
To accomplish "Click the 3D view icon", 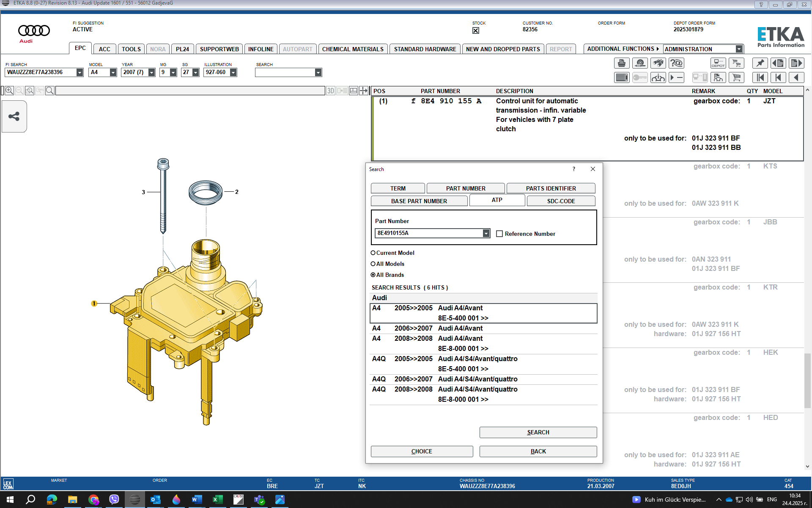I will 331,91.
